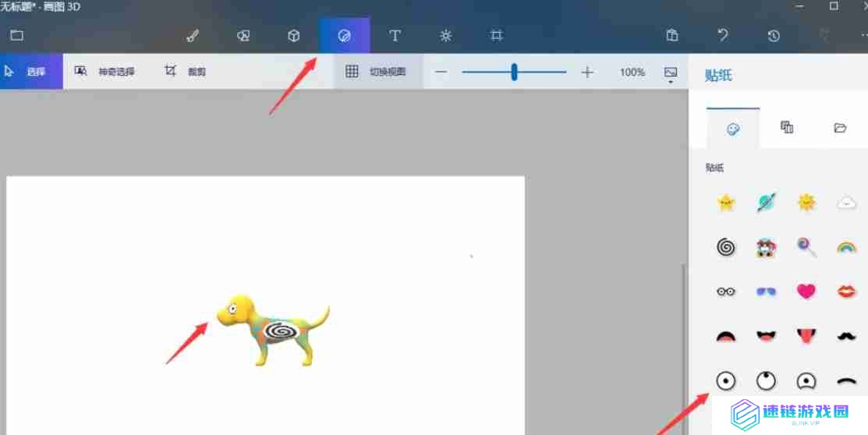The height and width of the screenshot is (435, 868).
Task: Choose the tongue sticker
Action: (x=806, y=336)
